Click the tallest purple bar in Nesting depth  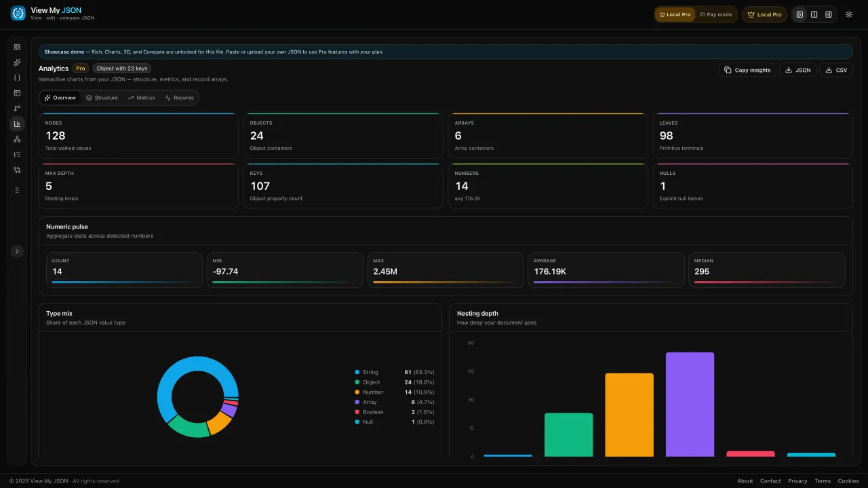[x=690, y=405]
